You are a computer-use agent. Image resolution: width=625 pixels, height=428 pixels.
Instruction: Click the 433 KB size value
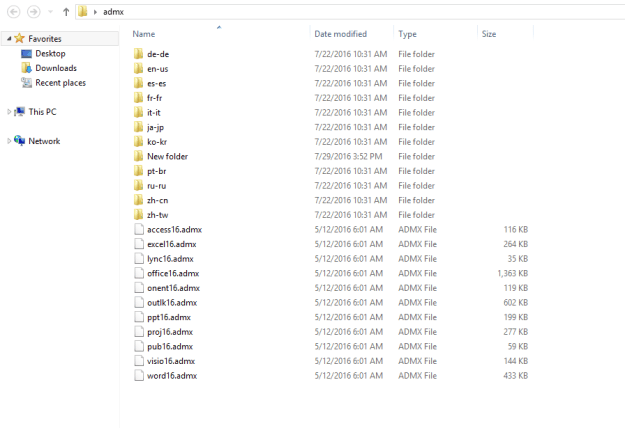click(x=515, y=376)
